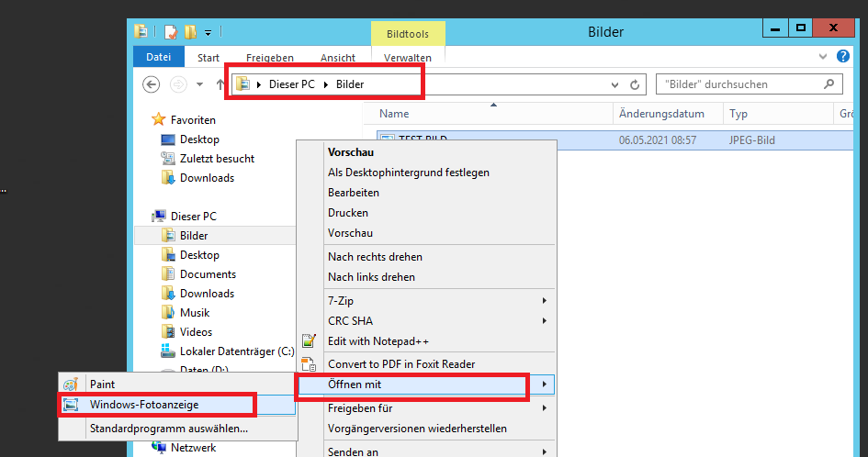The height and width of the screenshot is (457, 868).
Task: Switch to the Ansicht ribbon tab
Action: click(338, 58)
